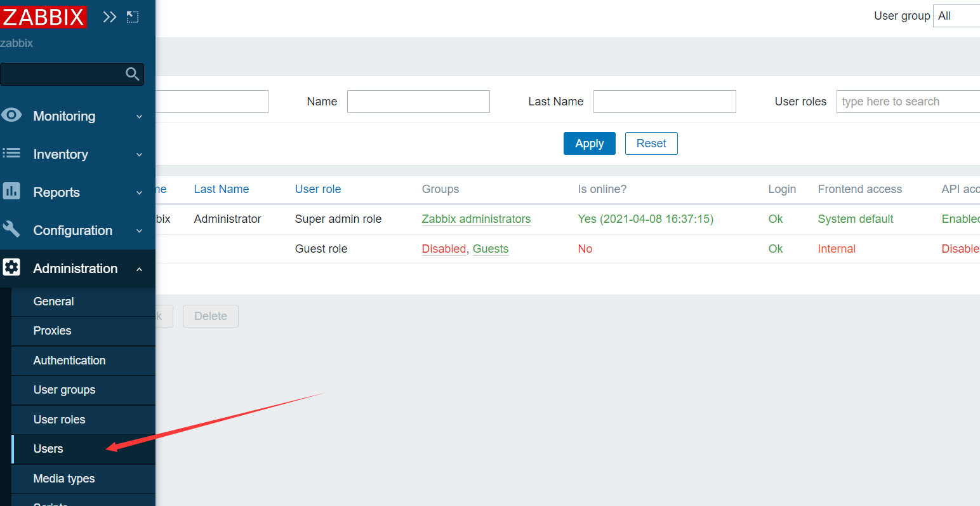
Task: Open Media types submenu item
Action: tap(83, 479)
